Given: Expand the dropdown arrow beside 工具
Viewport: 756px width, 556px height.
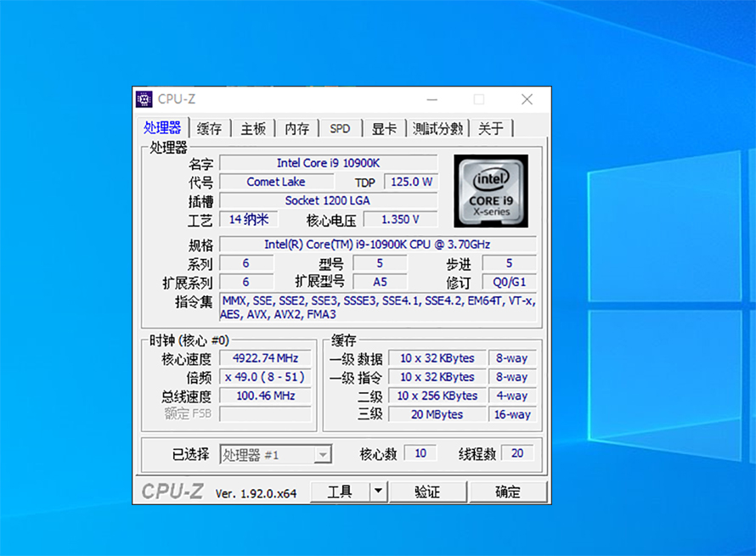Looking at the screenshot, I should 378,491.
